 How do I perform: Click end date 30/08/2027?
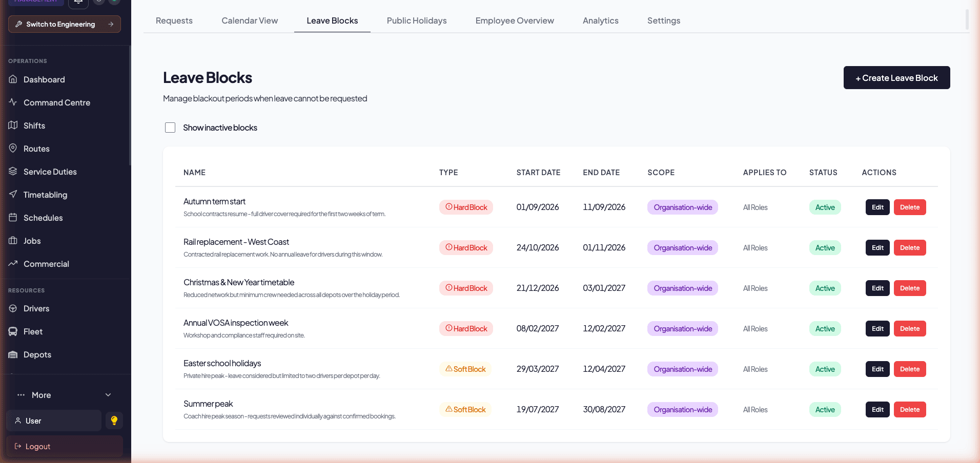[604, 410]
